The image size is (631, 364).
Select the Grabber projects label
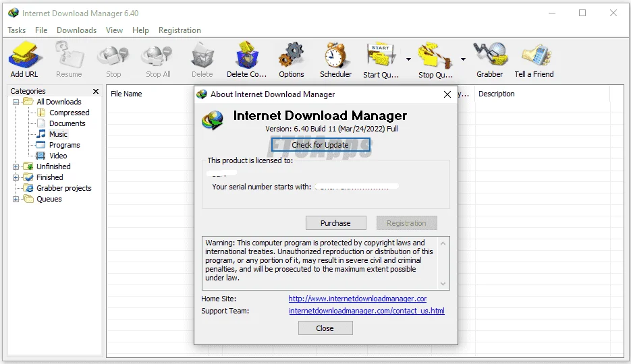tap(64, 188)
